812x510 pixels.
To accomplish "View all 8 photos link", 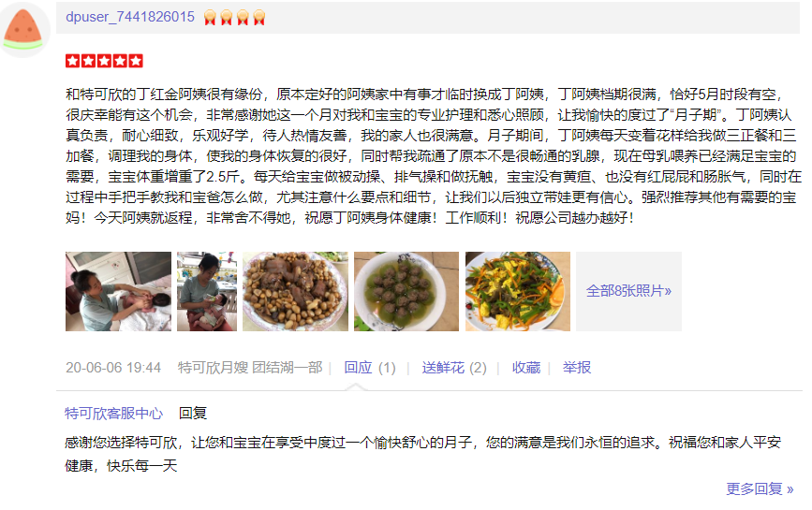I will point(628,291).
